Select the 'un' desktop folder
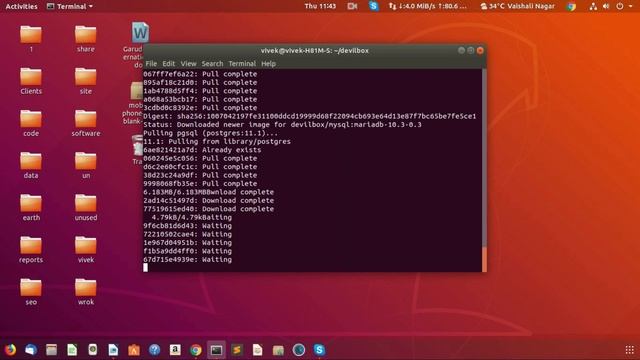The width and height of the screenshot is (640, 360). click(86, 165)
